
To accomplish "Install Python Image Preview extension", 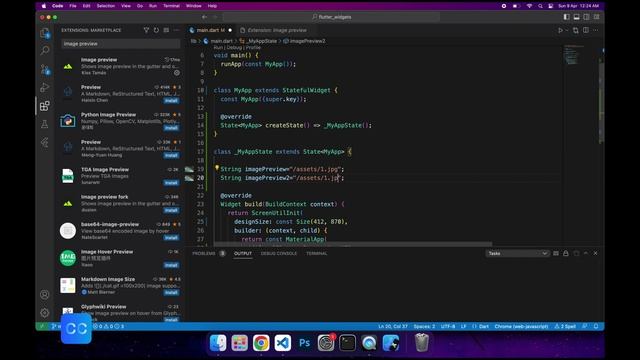I will [171, 128].
